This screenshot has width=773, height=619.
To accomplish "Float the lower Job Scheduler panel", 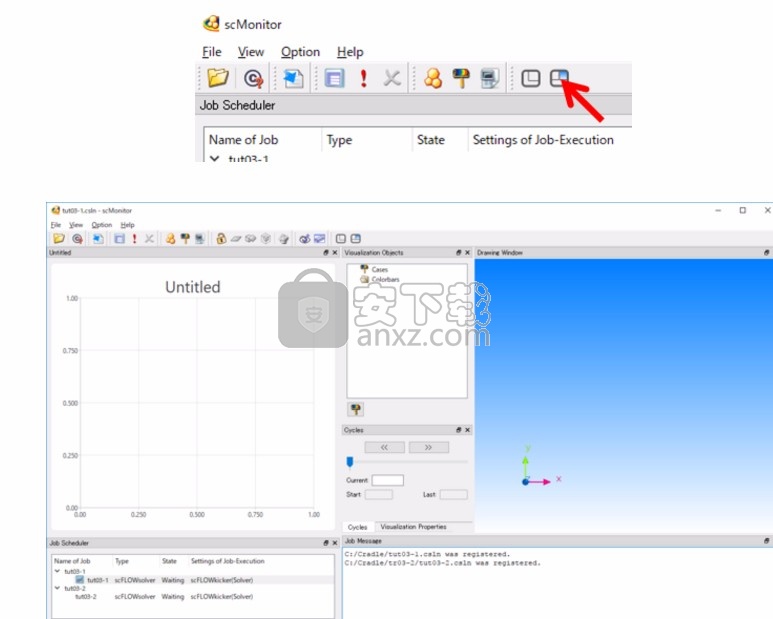I will tap(326, 543).
